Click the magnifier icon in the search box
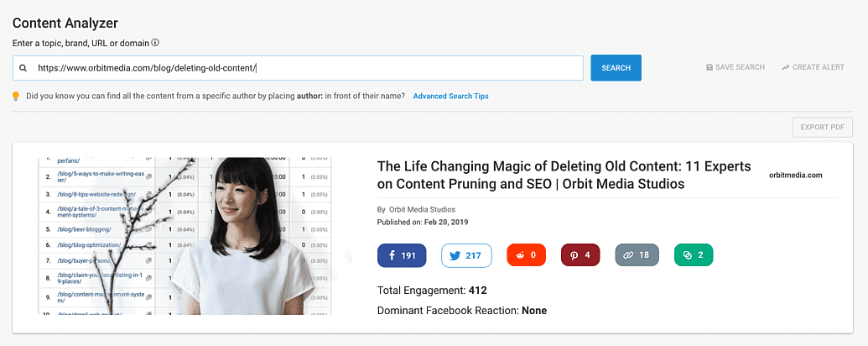Viewport: 868px width, 346px height. (x=23, y=68)
